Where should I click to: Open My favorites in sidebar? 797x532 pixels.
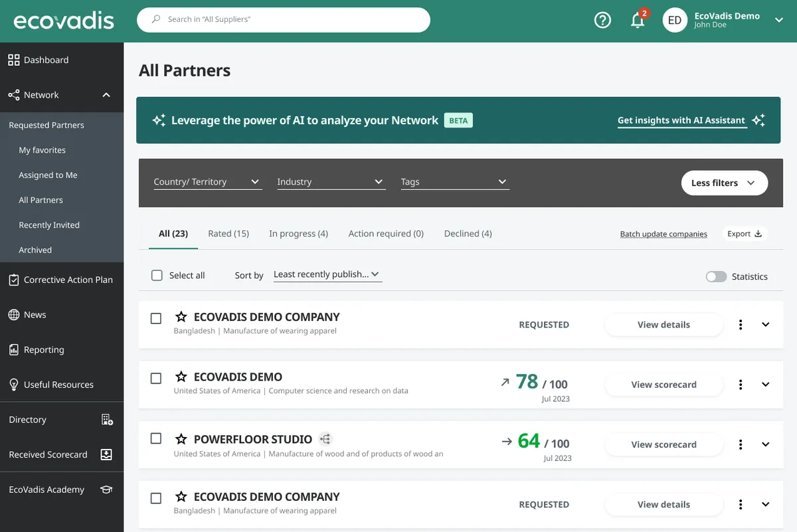click(x=43, y=150)
